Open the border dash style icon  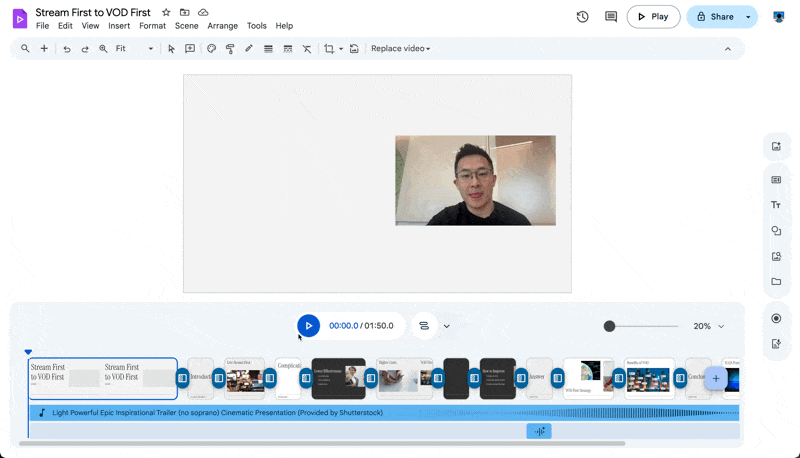pos(288,48)
